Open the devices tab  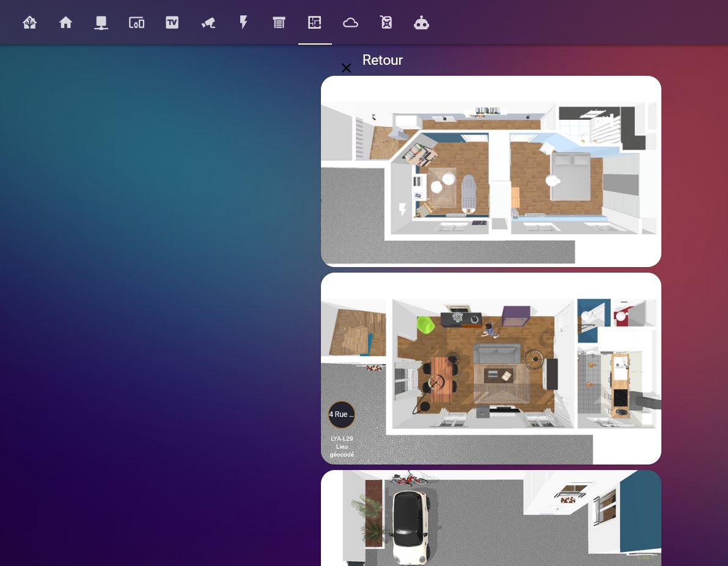tap(136, 22)
